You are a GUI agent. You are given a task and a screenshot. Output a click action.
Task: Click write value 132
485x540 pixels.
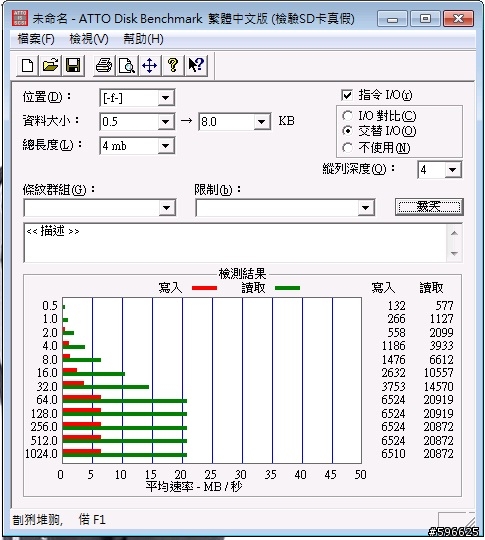[x=396, y=305]
